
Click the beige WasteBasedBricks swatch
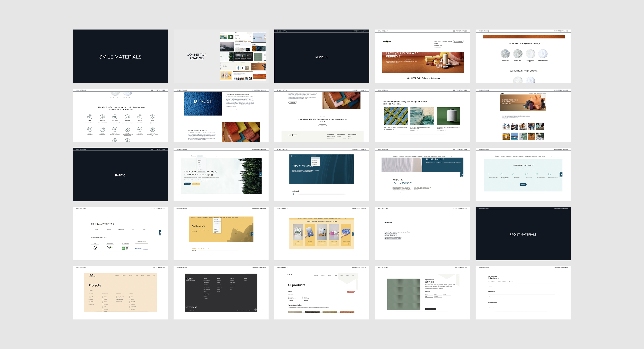[x=295, y=312]
